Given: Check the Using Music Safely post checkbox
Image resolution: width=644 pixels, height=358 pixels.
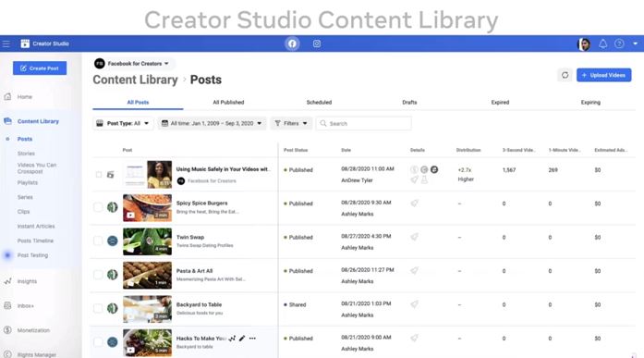Looking at the screenshot, I should click(99, 175).
